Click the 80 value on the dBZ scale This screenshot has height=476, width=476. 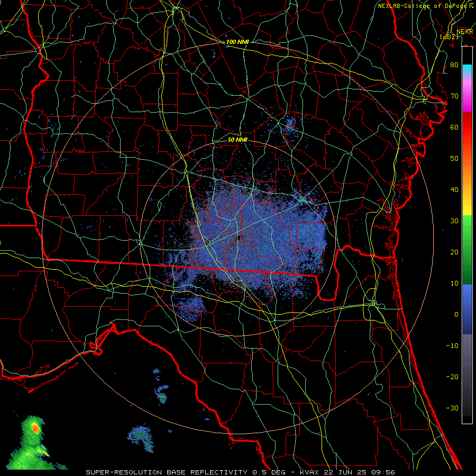coord(454,65)
